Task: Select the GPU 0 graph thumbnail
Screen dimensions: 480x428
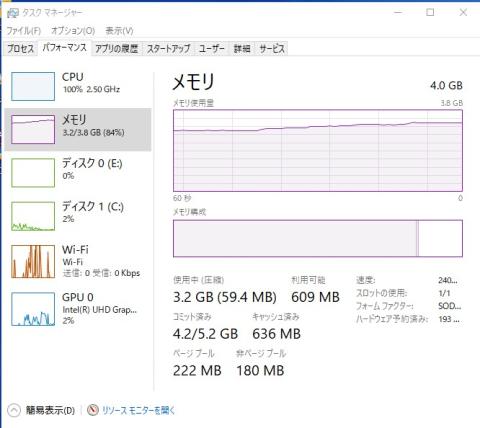Action: coord(33,309)
